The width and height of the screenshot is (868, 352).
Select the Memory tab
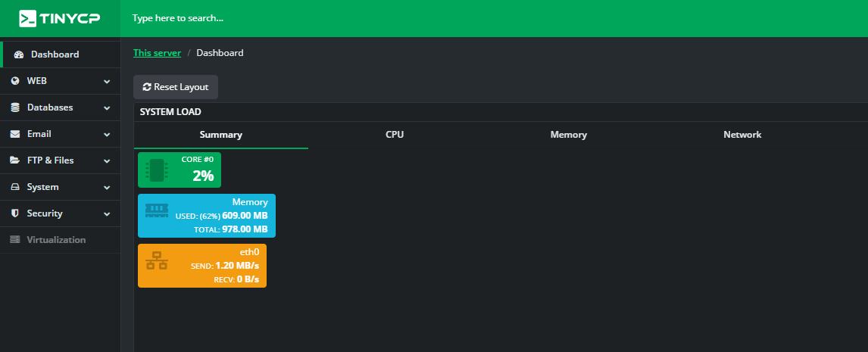[569, 135]
